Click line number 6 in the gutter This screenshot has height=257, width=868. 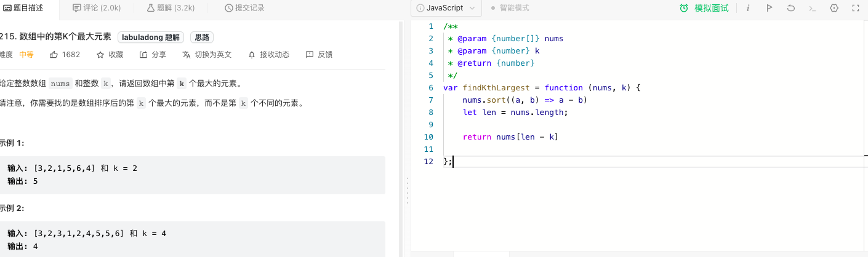point(431,88)
